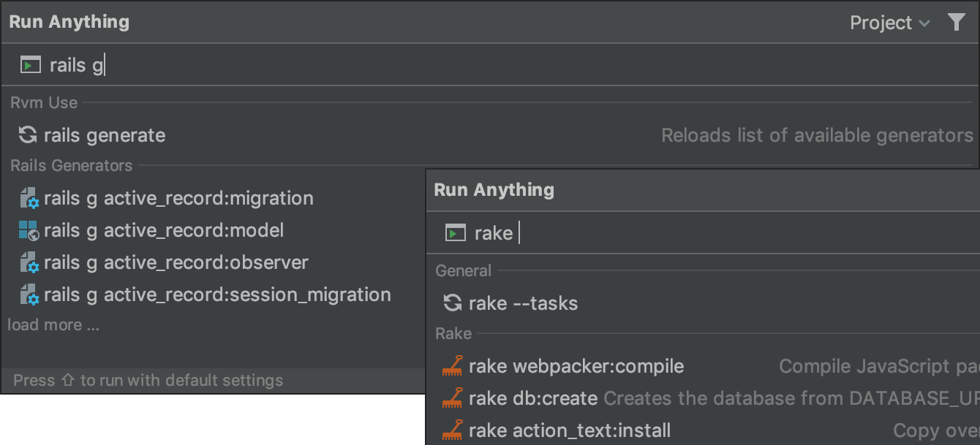980x445 pixels.
Task: Expand the list with load more
Action: point(53,325)
